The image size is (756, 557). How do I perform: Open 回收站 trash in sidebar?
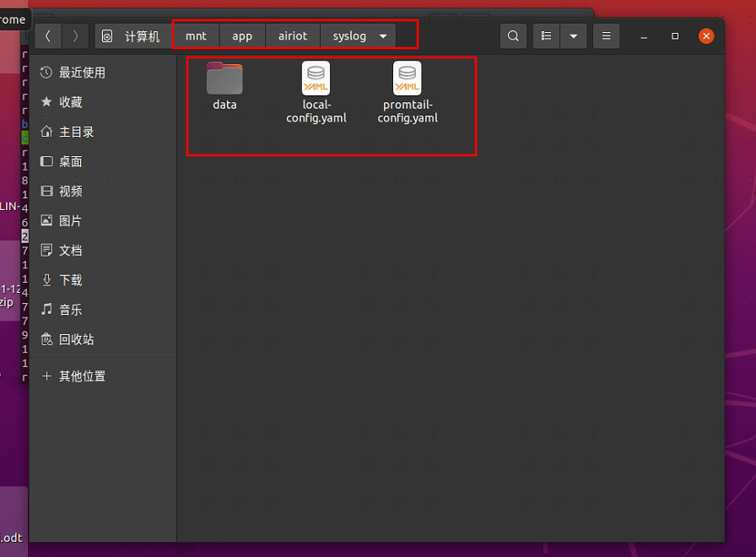coord(76,339)
